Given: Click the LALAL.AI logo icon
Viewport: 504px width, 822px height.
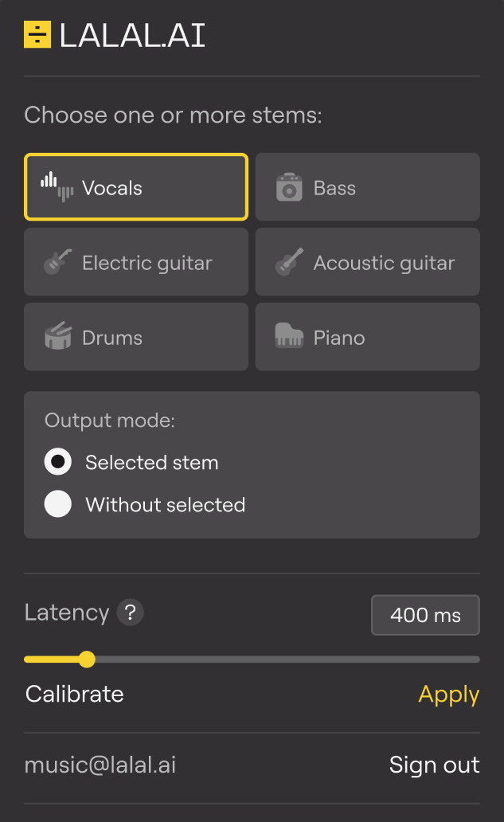Looking at the screenshot, I should [37, 34].
